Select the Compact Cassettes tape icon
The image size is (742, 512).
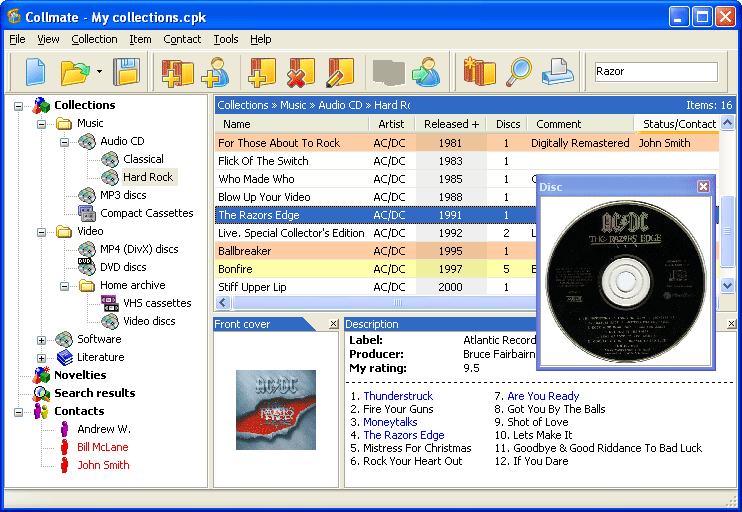87,213
